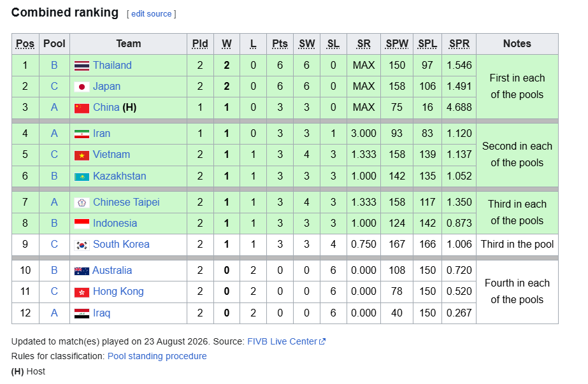Click the Thailand flag icon

[x=82, y=66]
